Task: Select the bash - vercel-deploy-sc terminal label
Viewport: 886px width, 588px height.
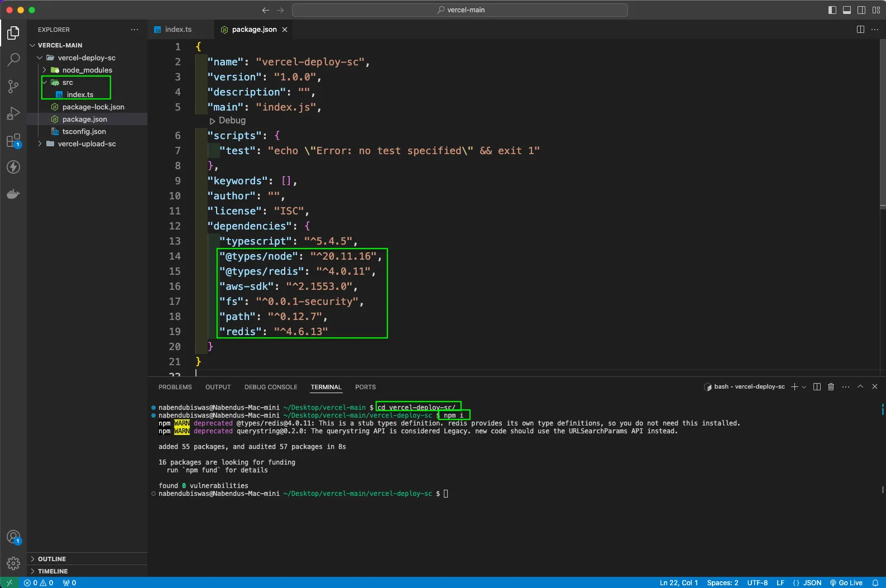Action: click(x=745, y=386)
